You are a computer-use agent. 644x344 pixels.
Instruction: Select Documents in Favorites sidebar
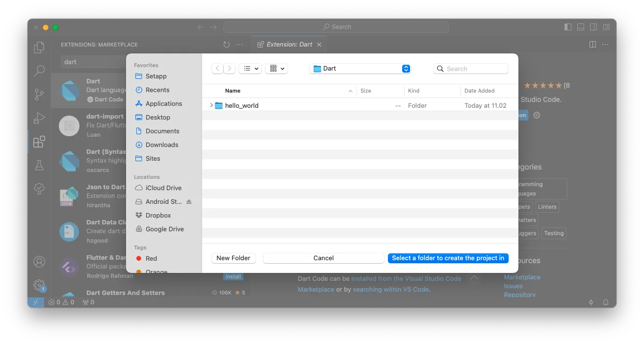coord(162,131)
